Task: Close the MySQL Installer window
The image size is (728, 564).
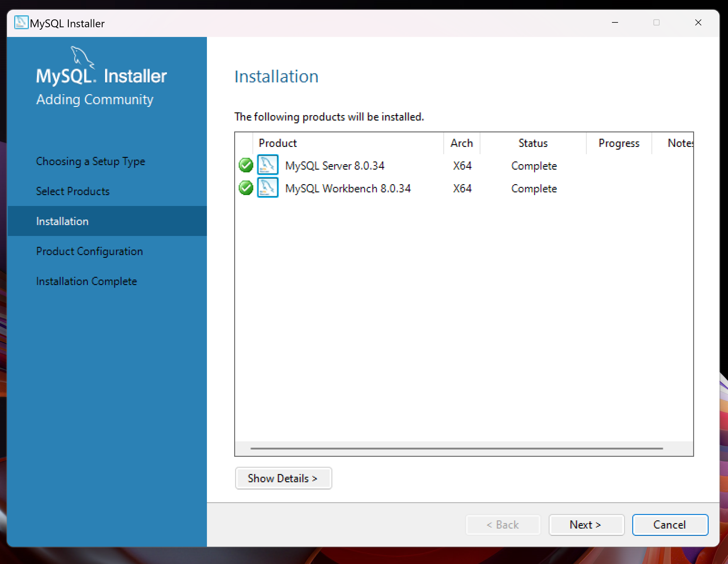Action: (698, 23)
